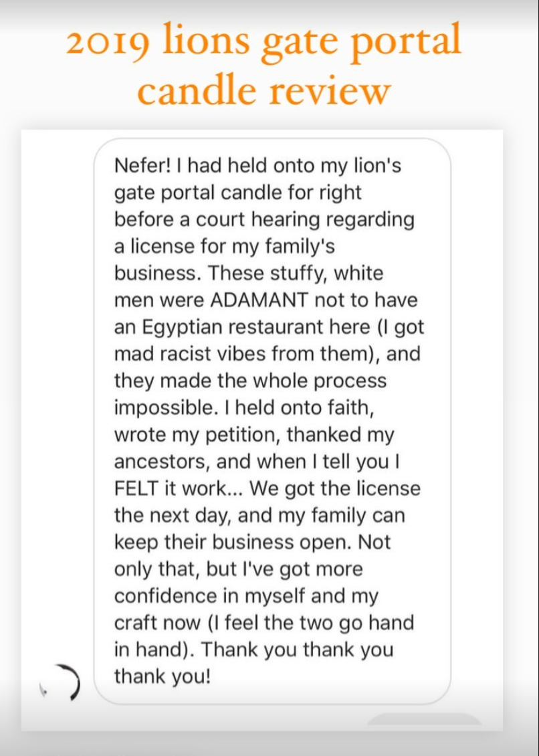Click the gray reply bubble at bottom right
539x756 pixels.
424,720
